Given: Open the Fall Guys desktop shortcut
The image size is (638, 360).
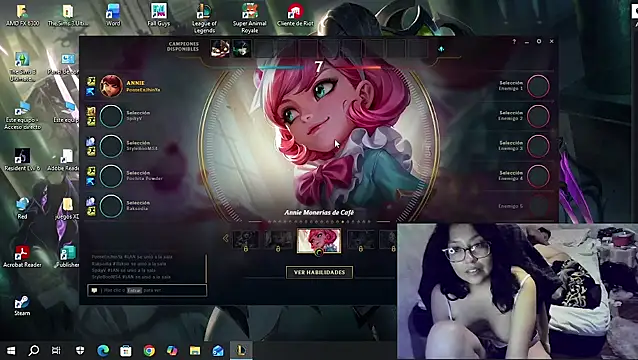Looking at the screenshot, I should pyautogui.click(x=158, y=15).
